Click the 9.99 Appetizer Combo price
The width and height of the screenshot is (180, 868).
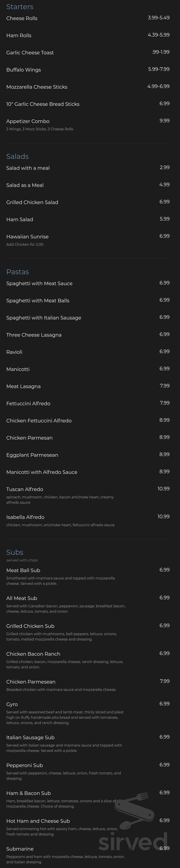point(164,121)
